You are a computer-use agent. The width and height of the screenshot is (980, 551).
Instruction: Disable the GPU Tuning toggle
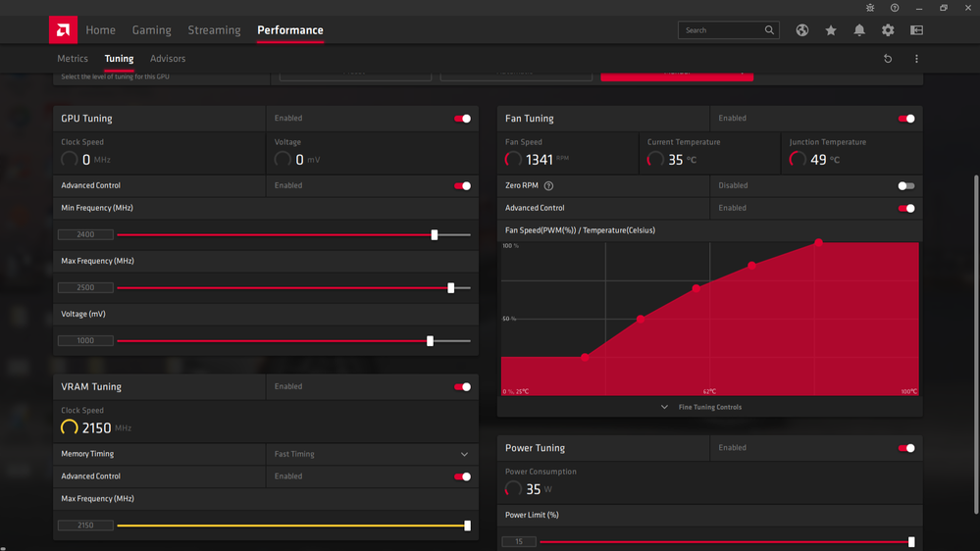pyautogui.click(x=462, y=119)
